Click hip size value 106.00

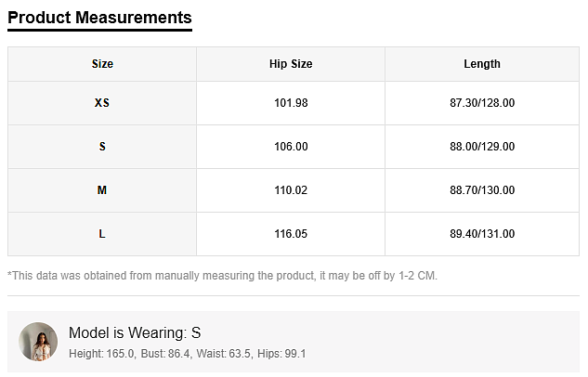coord(291,147)
